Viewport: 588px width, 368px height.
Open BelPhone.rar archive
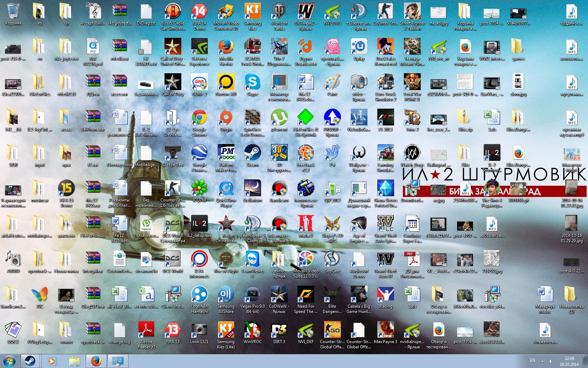point(93,121)
